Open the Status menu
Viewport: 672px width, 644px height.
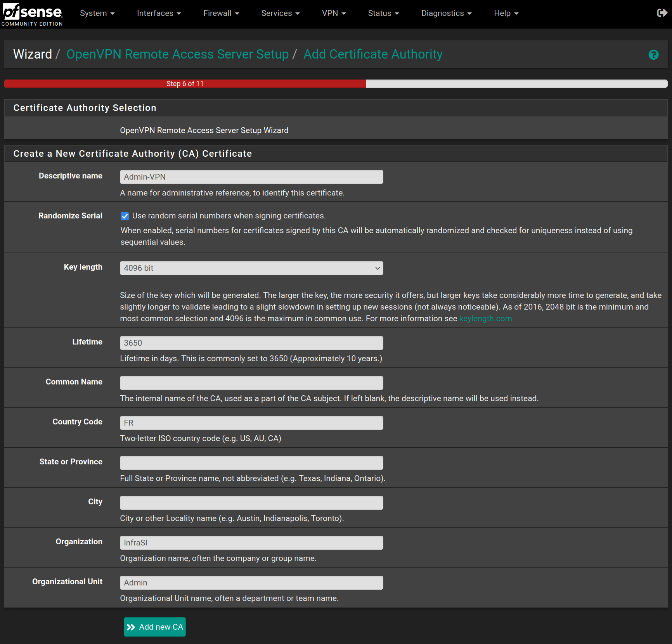pyautogui.click(x=383, y=13)
